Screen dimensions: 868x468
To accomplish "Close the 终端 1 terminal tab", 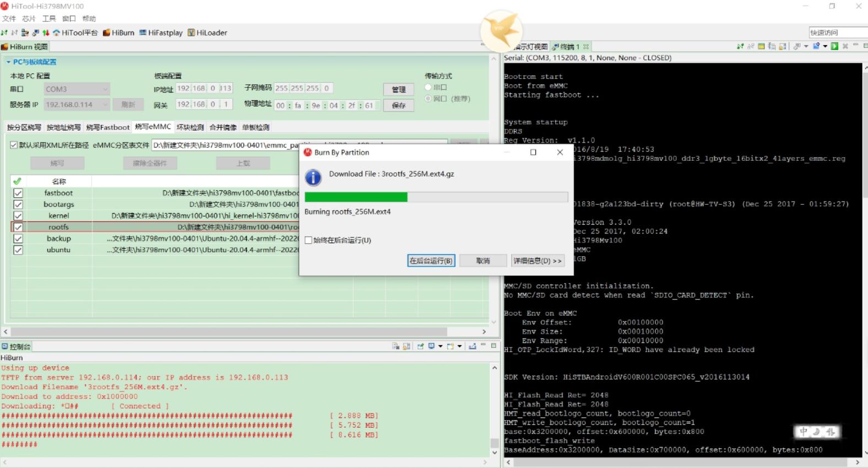I will coord(586,47).
